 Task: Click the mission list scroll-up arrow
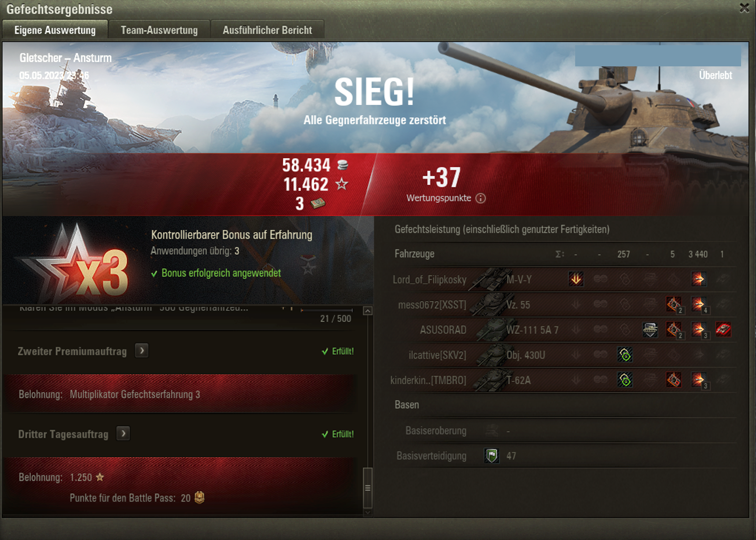coord(367,311)
